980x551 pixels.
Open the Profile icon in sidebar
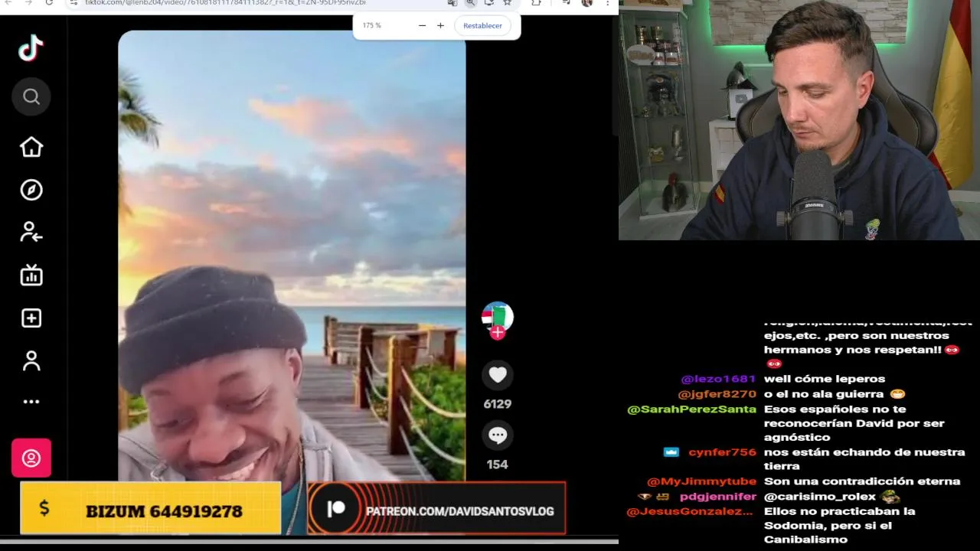point(31,360)
